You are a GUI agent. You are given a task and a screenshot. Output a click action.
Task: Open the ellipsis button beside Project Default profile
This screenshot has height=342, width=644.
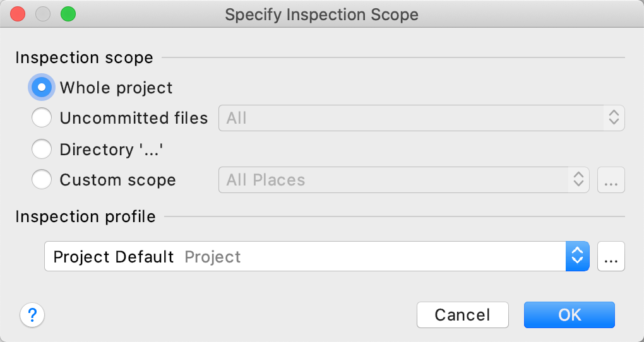click(x=611, y=257)
